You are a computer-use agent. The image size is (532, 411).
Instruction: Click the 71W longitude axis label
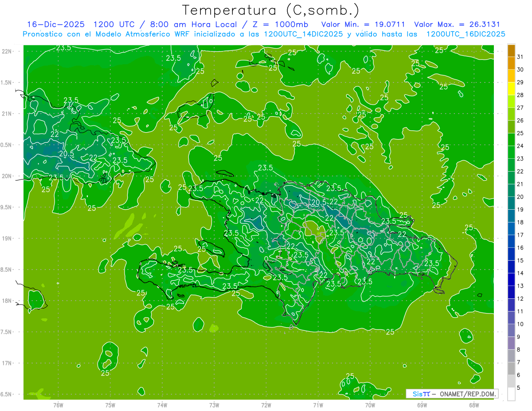pos(318,405)
